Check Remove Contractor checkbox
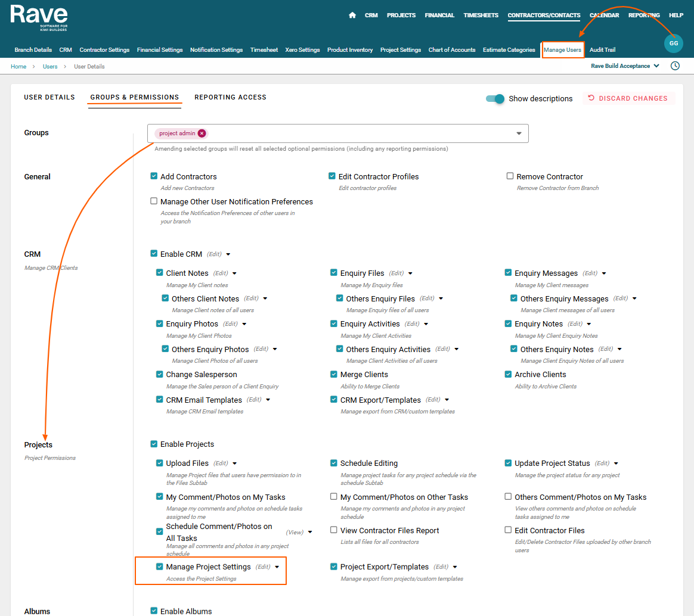This screenshot has width=694, height=616. click(x=510, y=176)
